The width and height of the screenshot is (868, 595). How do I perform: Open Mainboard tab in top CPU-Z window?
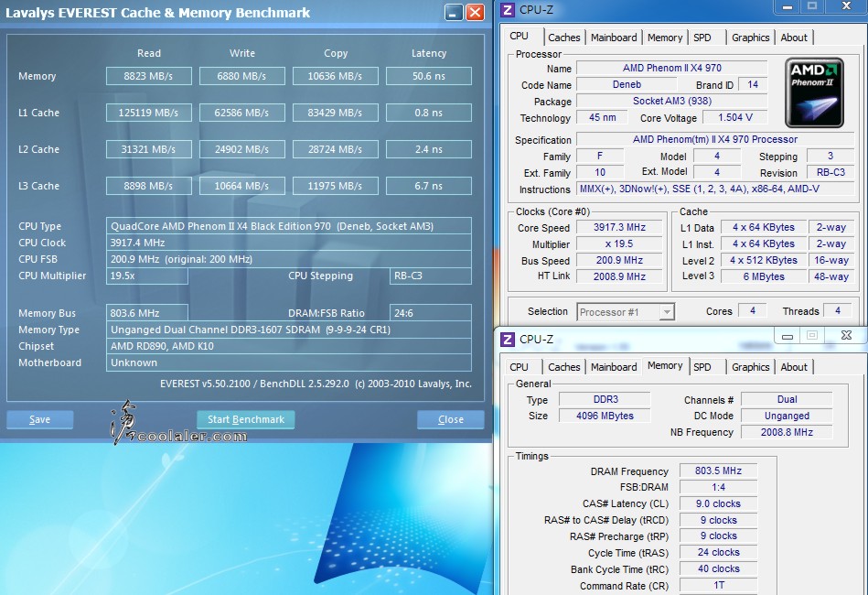click(x=614, y=38)
